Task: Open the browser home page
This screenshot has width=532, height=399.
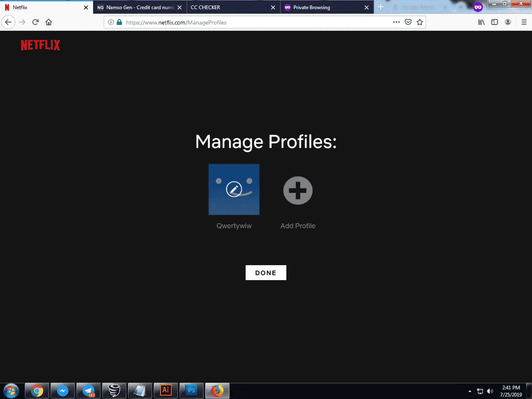Action: point(49,22)
